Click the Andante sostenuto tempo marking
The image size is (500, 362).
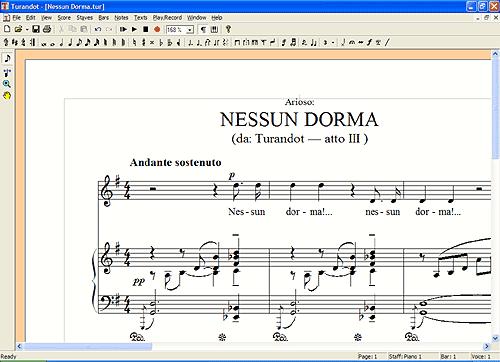click(176, 163)
